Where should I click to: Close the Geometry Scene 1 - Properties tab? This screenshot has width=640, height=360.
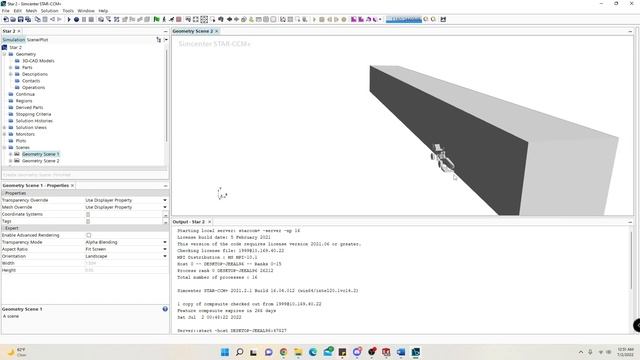click(72, 185)
